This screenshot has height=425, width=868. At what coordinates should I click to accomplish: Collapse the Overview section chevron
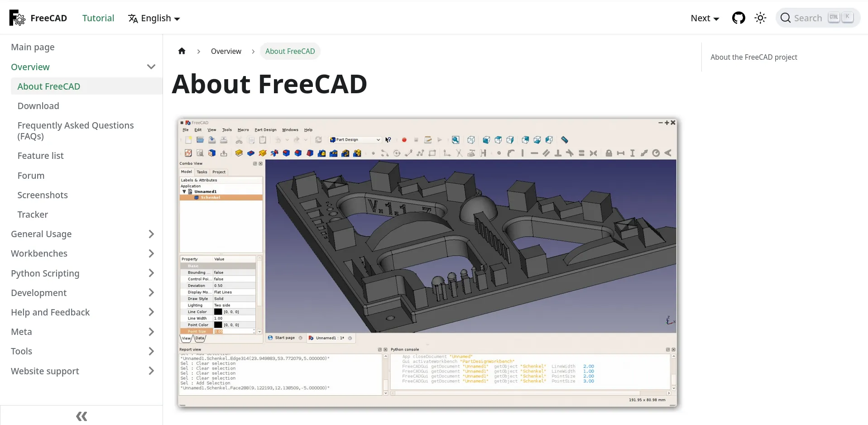point(151,67)
